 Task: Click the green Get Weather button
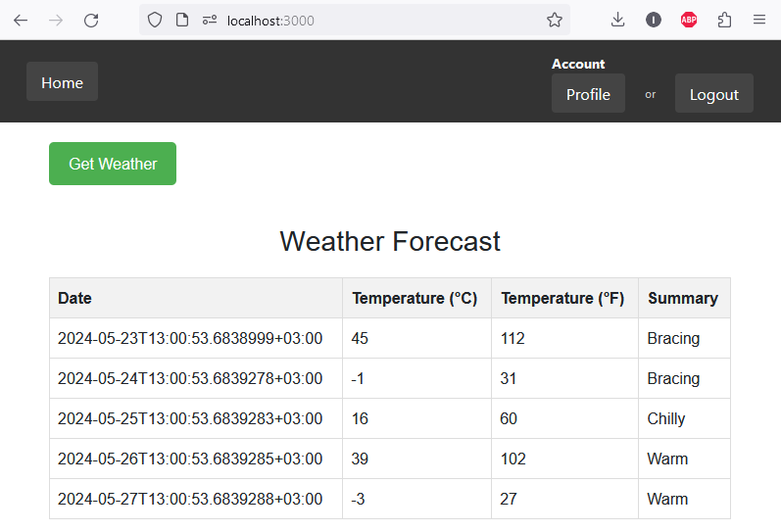tap(113, 164)
